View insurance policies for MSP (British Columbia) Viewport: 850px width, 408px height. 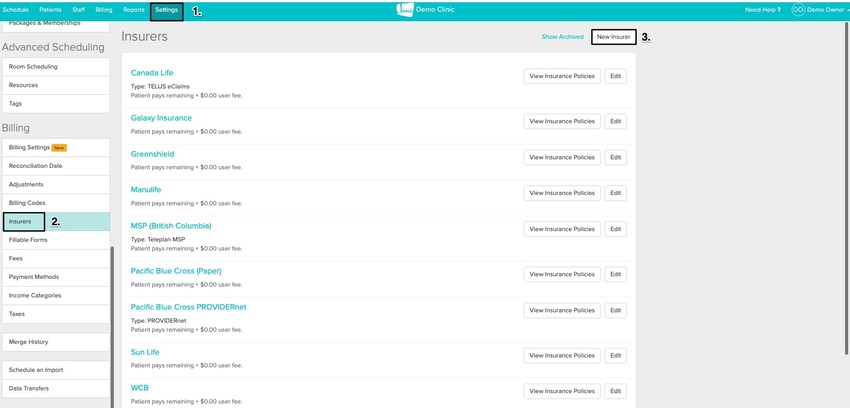(562, 229)
